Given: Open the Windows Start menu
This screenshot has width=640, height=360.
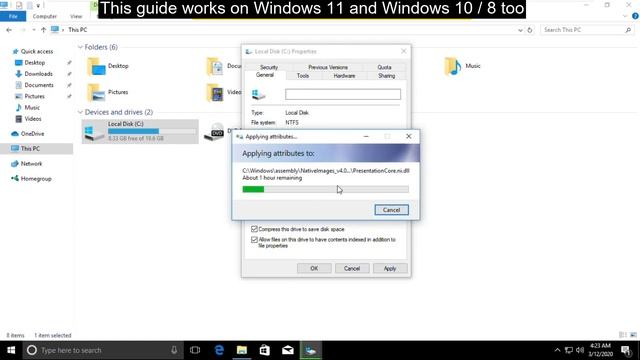Looking at the screenshot, I should (x=11, y=350).
